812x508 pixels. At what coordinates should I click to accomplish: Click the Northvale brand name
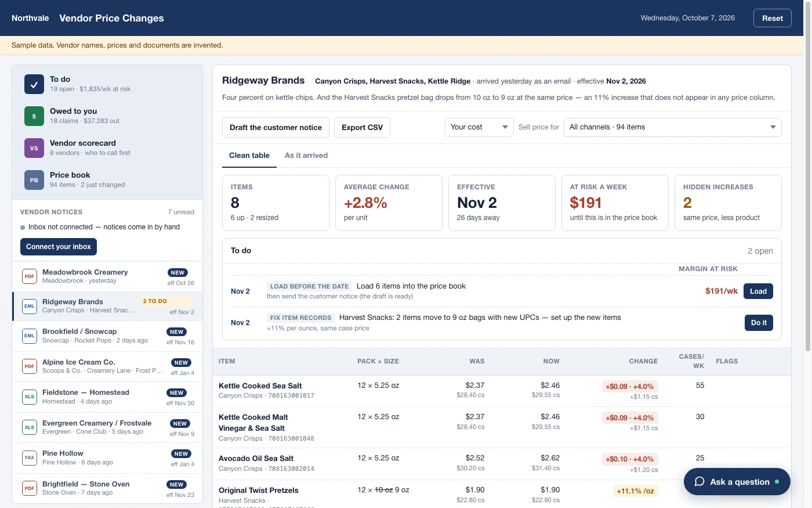30,18
